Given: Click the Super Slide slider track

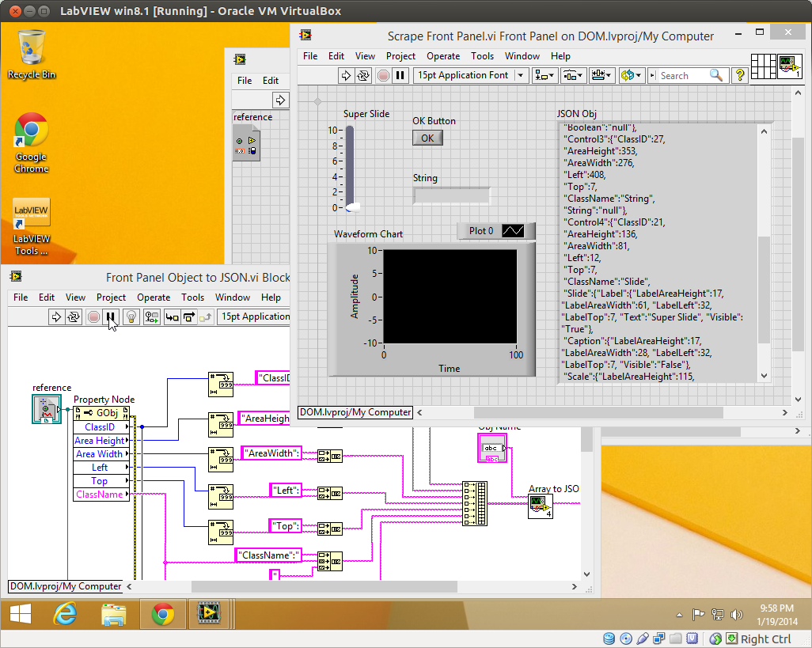Looking at the screenshot, I should click(x=350, y=166).
